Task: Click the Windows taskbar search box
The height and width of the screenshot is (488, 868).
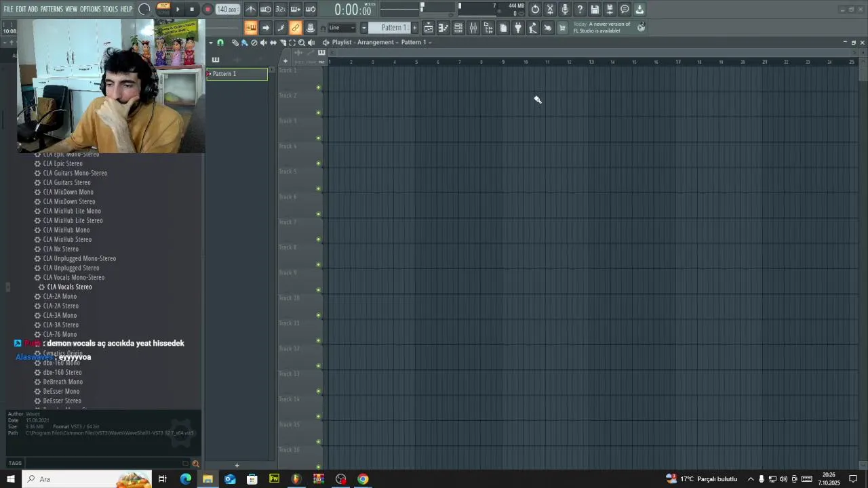Action: coord(88,479)
